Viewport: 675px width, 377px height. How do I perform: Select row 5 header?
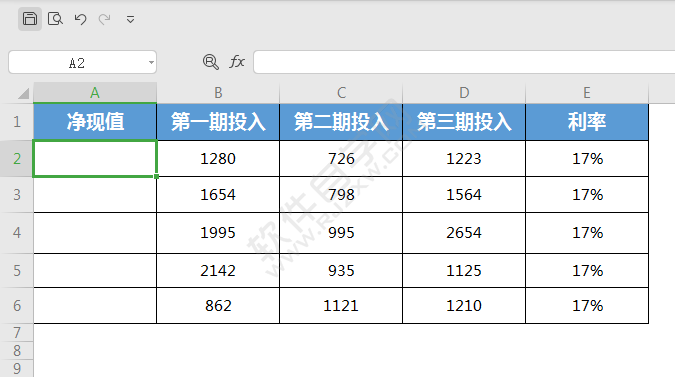17,271
